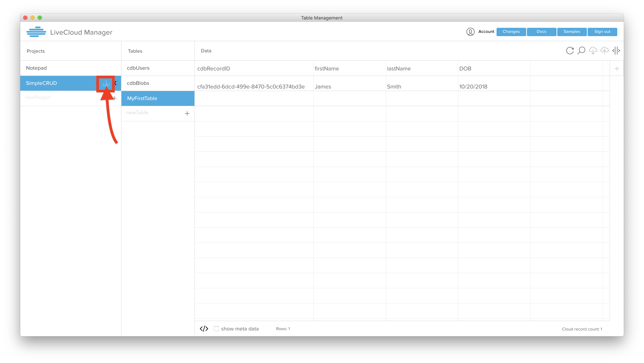Open the Docs section
This screenshot has height=363, width=644.
541,31
